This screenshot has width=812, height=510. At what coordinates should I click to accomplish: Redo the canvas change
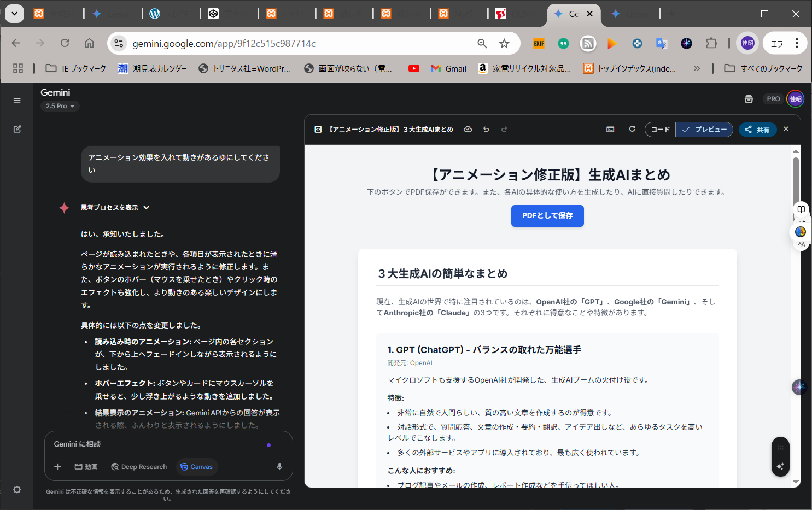504,130
